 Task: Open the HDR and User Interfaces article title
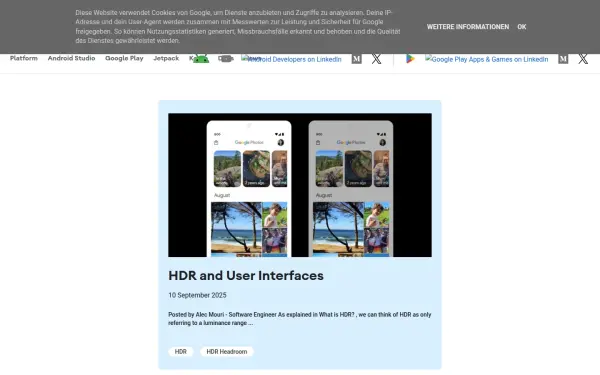click(246, 276)
